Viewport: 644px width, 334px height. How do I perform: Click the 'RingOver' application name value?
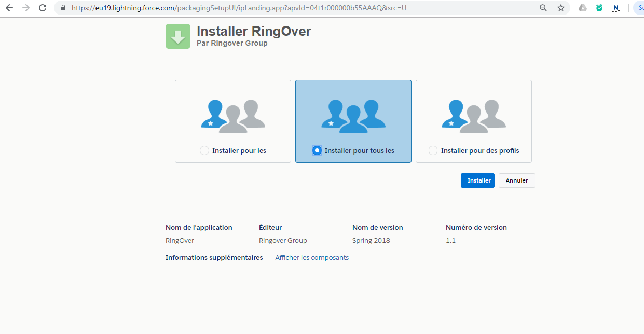(180, 240)
